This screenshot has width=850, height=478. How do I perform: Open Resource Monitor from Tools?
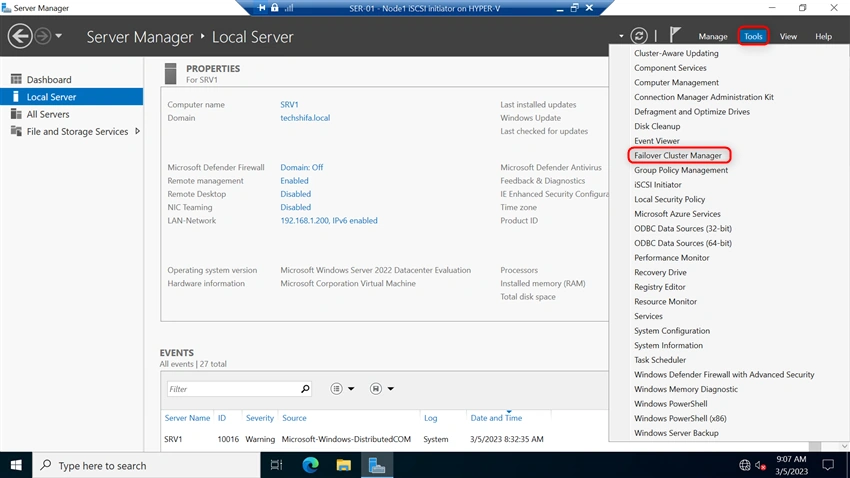[x=665, y=302]
